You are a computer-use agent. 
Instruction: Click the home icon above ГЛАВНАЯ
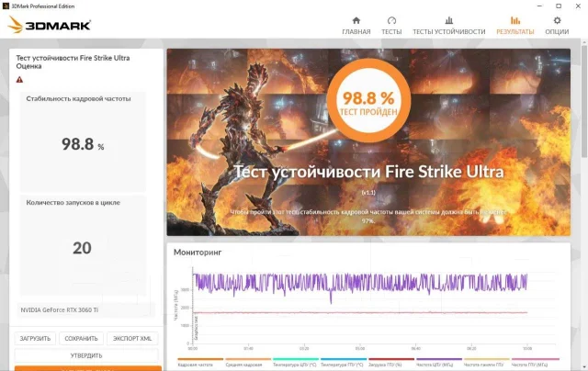click(356, 20)
